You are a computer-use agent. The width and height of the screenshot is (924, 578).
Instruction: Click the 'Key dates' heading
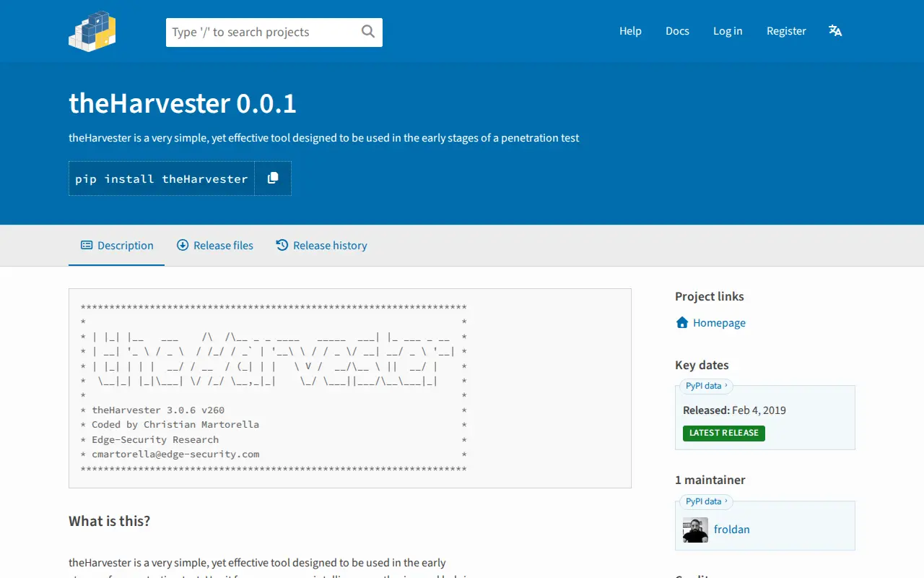pos(702,366)
